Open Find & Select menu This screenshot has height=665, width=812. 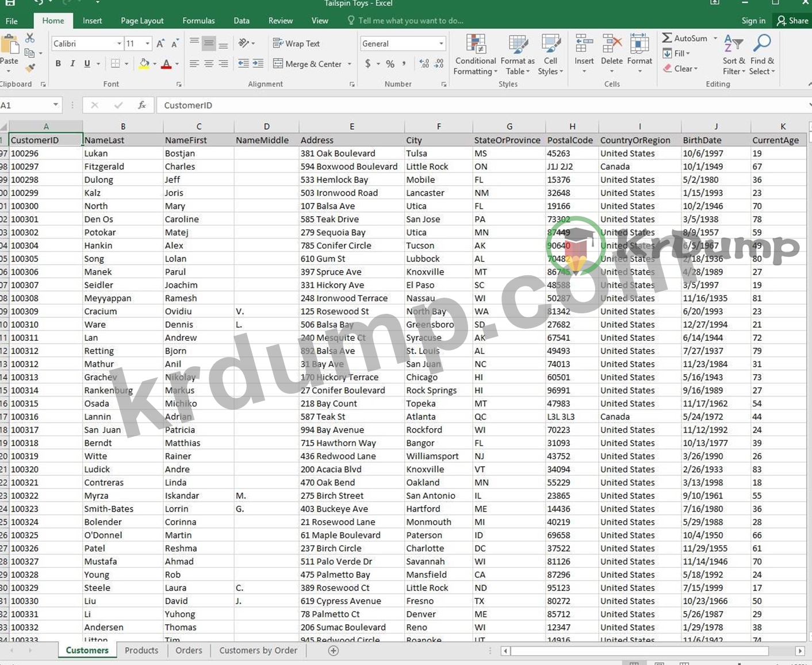[763, 55]
